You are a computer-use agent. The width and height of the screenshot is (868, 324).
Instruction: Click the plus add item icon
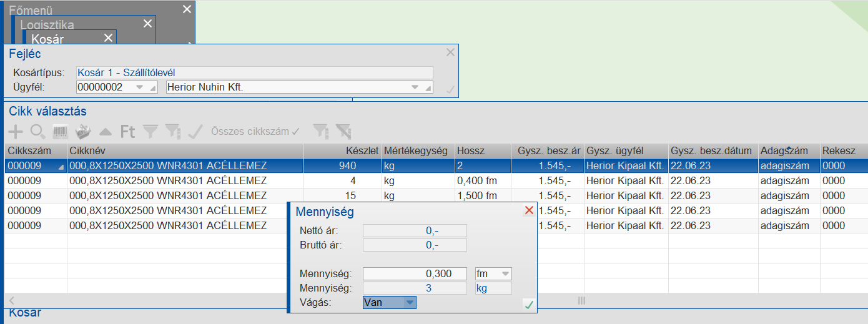[15, 131]
